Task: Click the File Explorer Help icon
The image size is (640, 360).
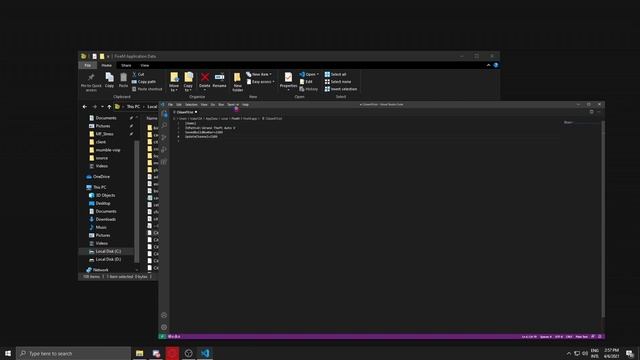Action: click(496, 65)
